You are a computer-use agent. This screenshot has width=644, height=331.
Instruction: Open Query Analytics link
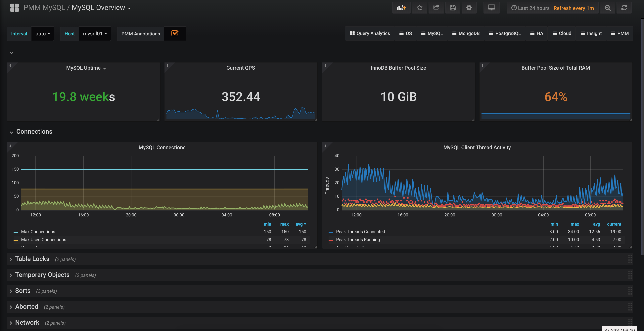click(x=370, y=33)
